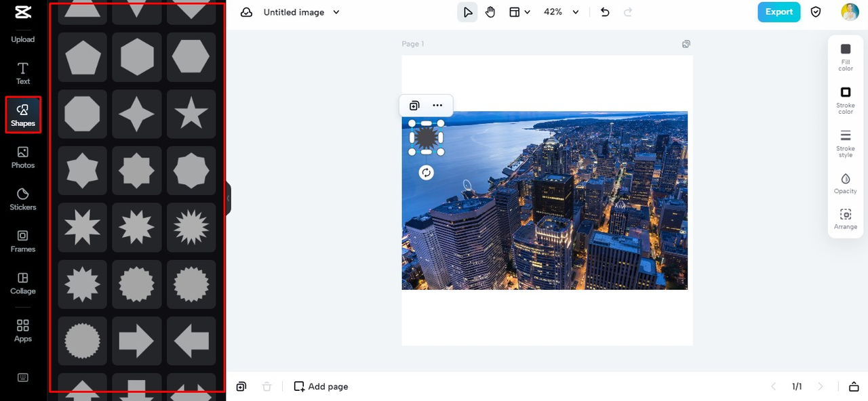Viewport: 868px width, 401px height.
Task: Click bottom-bar duplicate page icon
Action: click(241, 387)
